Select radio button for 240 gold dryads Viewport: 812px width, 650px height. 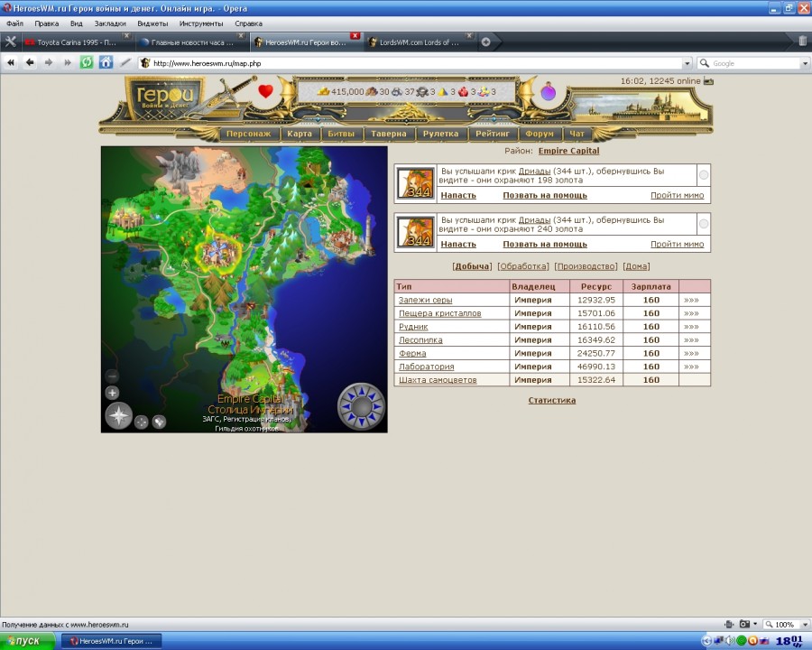tap(704, 224)
